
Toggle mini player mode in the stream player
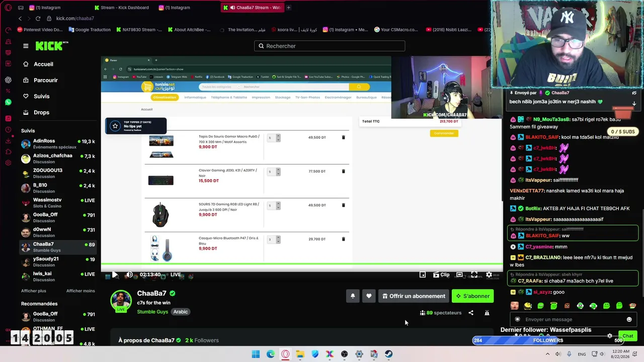[423, 275]
